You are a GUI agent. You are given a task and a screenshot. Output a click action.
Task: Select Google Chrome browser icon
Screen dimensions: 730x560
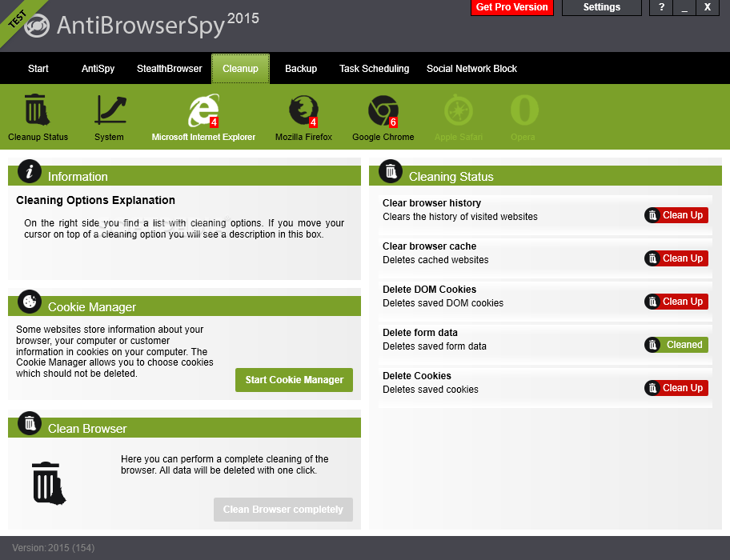pos(383,111)
